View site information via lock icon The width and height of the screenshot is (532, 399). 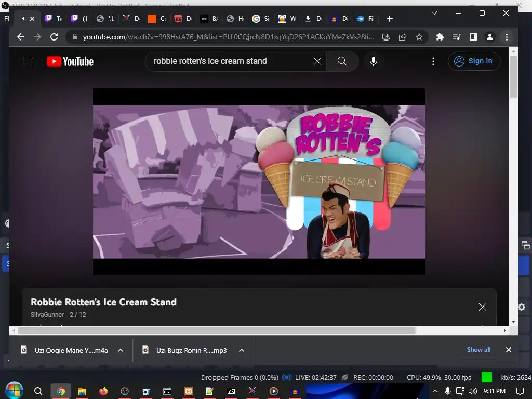75,37
